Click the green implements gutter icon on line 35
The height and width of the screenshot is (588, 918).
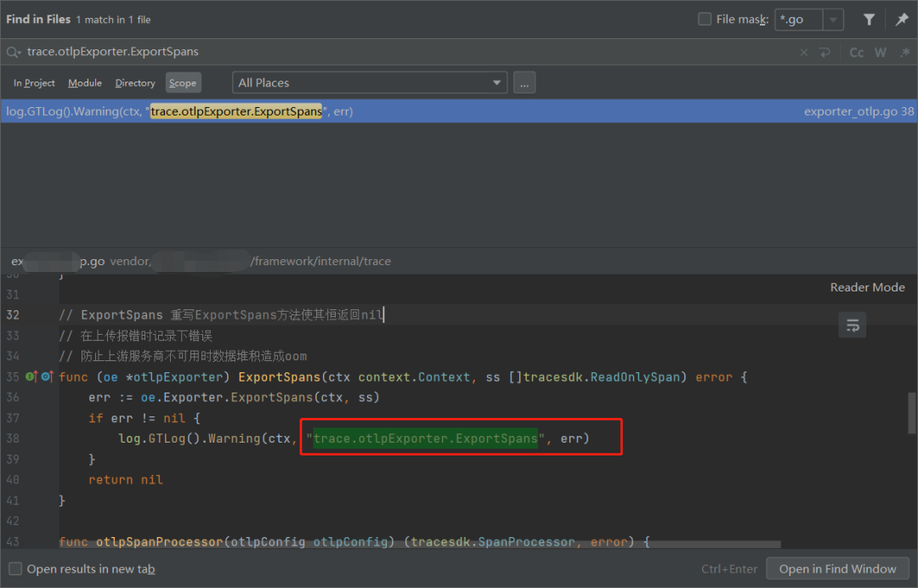(x=31, y=376)
